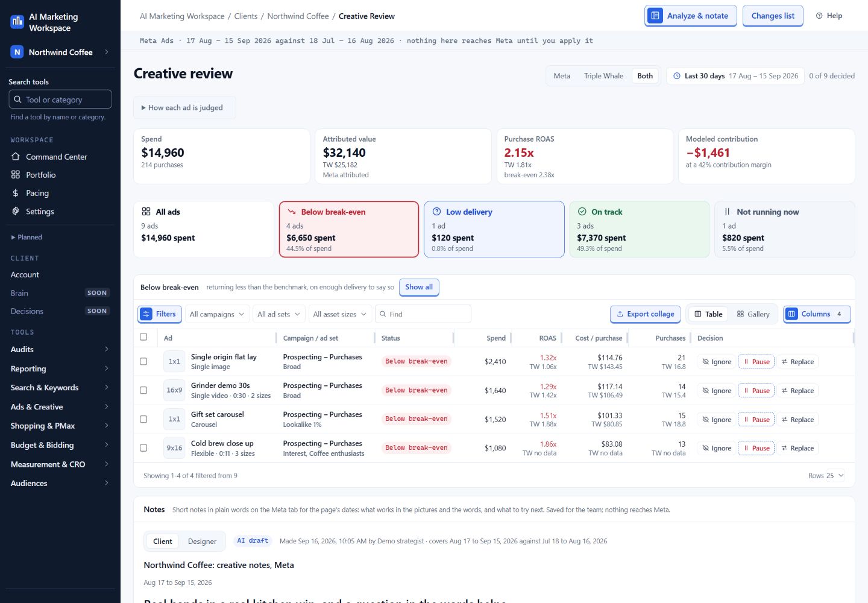Expand the Planned section in sidebar
868x603 pixels.
coord(27,237)
